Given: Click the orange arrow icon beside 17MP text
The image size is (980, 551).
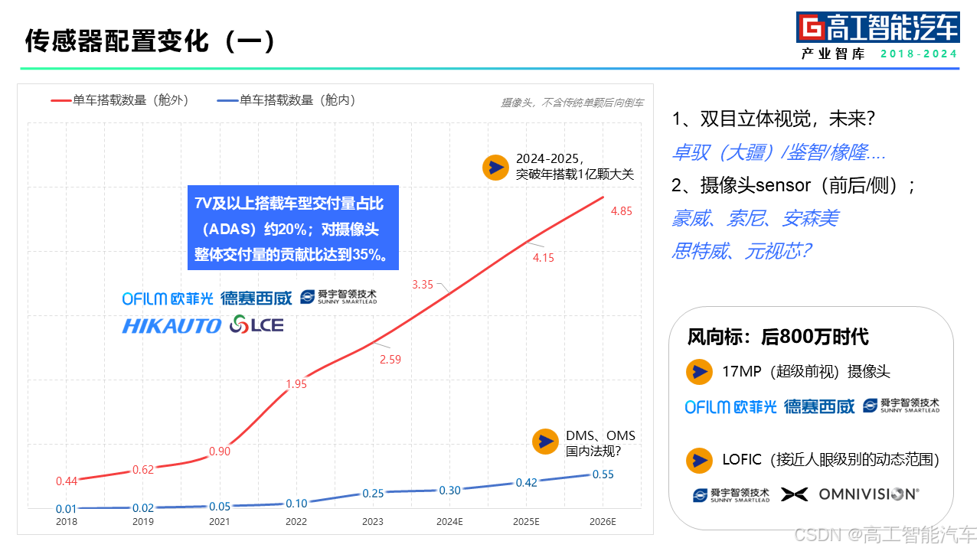Looking at the screenshot, I should 699,372.
